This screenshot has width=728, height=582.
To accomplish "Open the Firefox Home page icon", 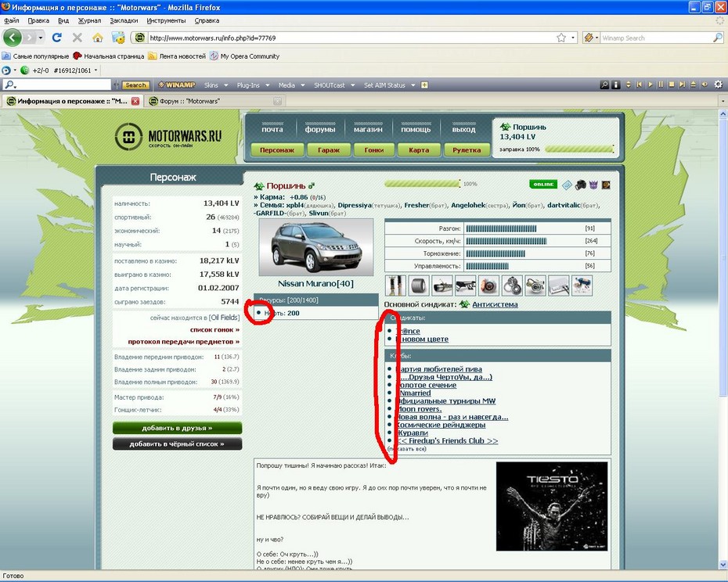I will click(98, 38).
